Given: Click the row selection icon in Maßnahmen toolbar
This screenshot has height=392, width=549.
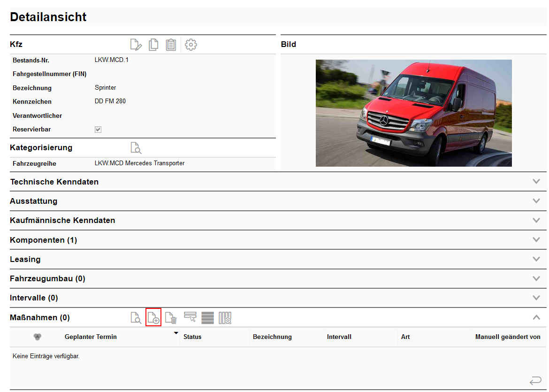Looking at the screenshot, I should coord(190,318).
